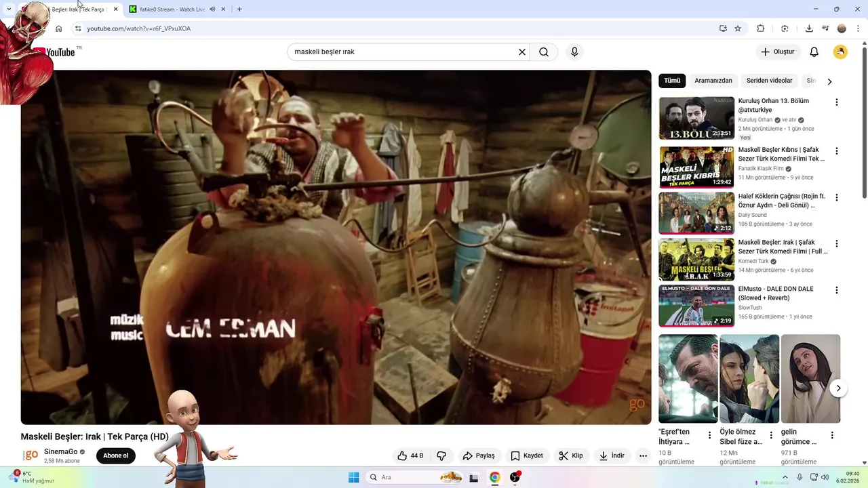This screenshot has width=868, height=488.
Task: Open the tab search dropdown arrow
Action: point(9,9)
